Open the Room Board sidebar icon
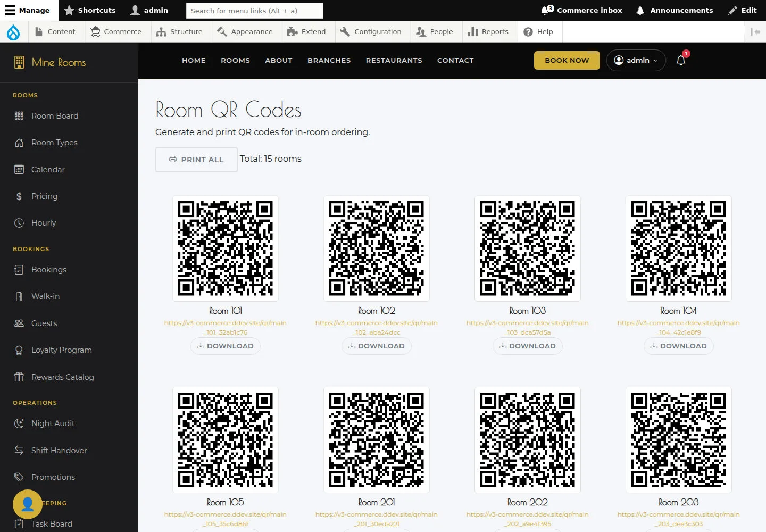 tap(19, 115)
